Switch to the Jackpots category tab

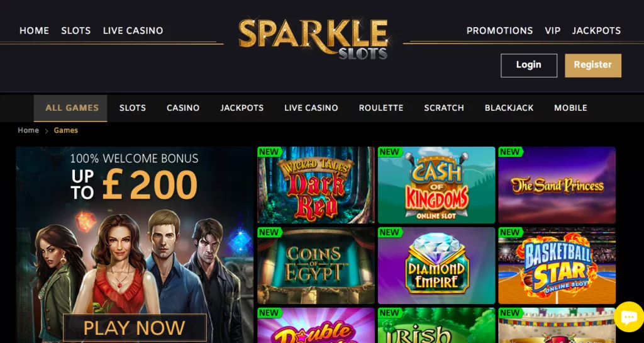(x=241, y=108)
